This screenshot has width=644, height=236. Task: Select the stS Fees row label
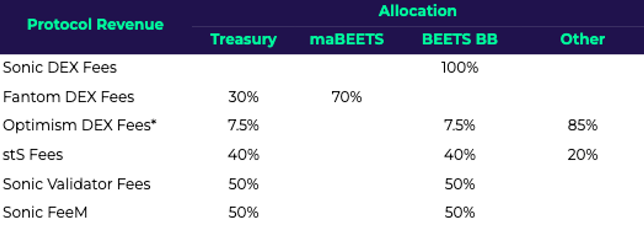point(33,154)
